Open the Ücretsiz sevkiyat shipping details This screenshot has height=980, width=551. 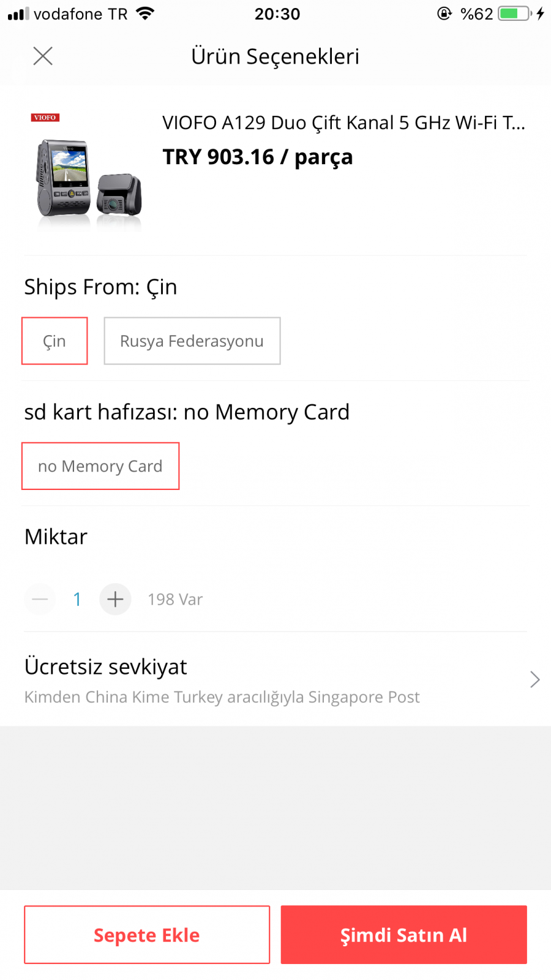[106, 667]
